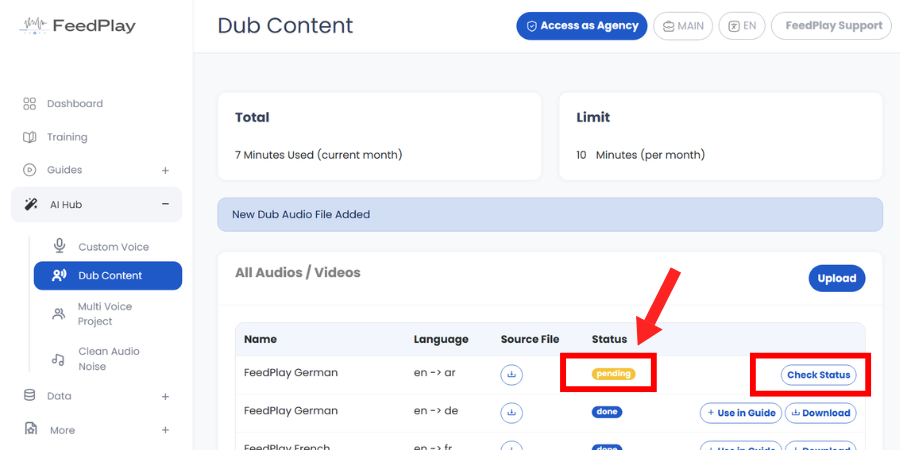Click the 7 Minutes Used text
This screenshot has height=450, width=900.
click(319, 155)
